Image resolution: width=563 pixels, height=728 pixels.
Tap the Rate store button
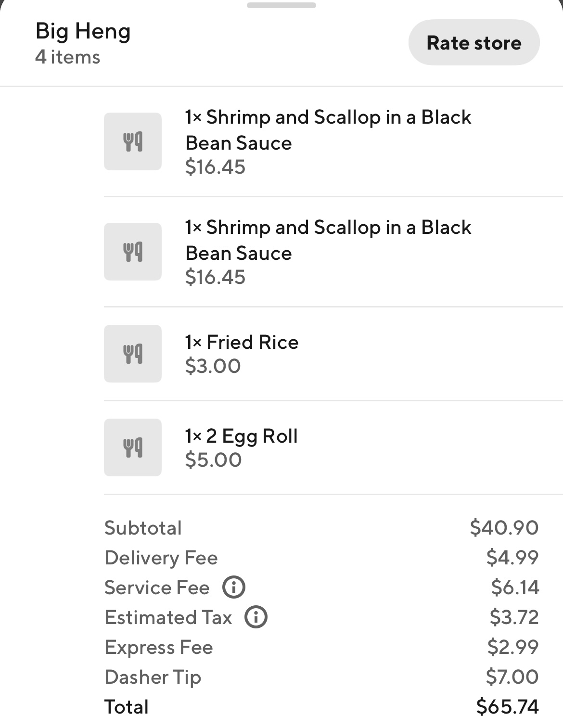click(474, 43)
